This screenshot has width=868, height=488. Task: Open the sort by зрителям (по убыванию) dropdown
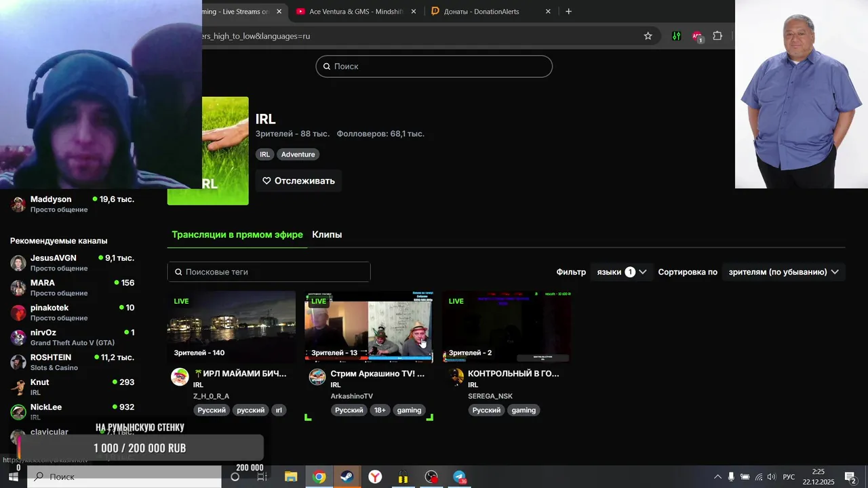(x=783, y=272)
